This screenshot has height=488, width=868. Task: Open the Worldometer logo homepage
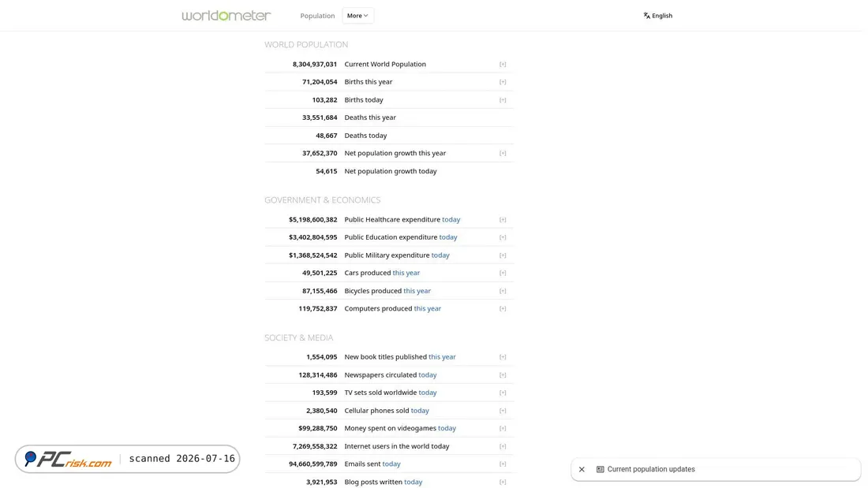point(226,16)
